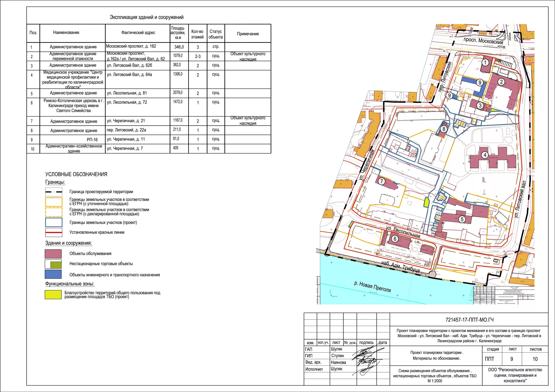Click map marker number 1

pos(485,62)
